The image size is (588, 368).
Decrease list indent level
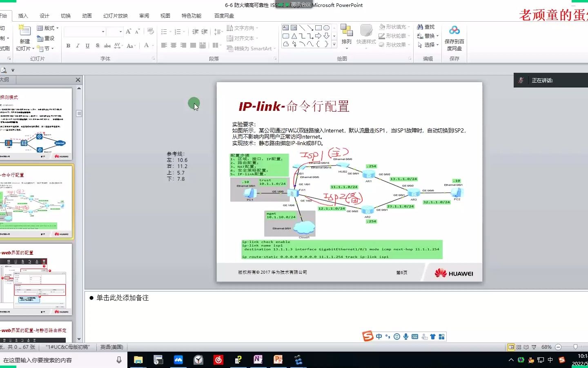[x=195, y=31]
